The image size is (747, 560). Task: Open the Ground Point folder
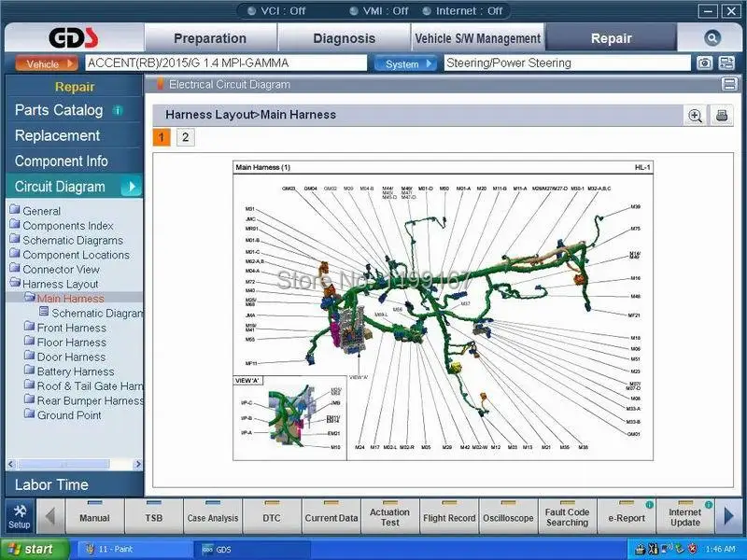click(63, 415)
